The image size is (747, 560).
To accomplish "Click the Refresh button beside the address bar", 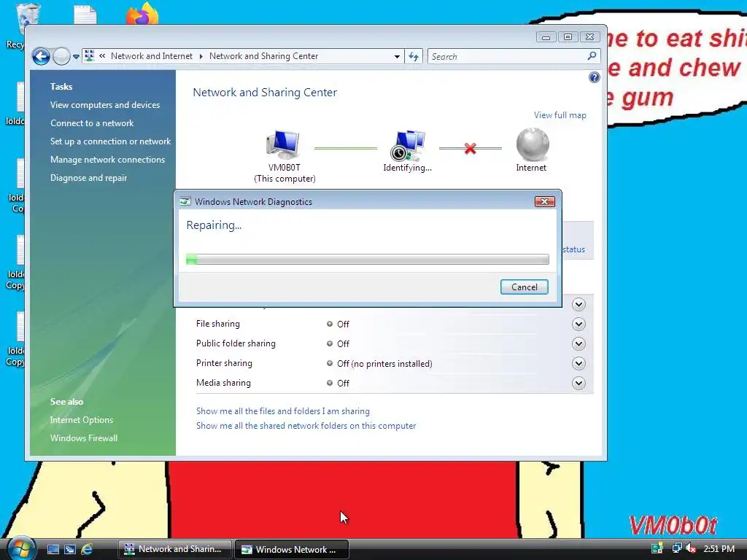I will tap(414, 57).
